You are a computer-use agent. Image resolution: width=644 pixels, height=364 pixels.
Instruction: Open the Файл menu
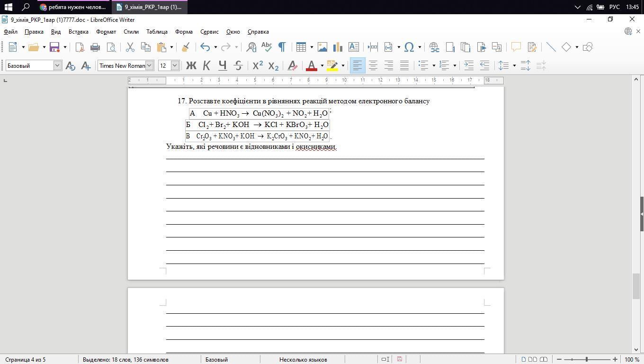tap(10, 32)
